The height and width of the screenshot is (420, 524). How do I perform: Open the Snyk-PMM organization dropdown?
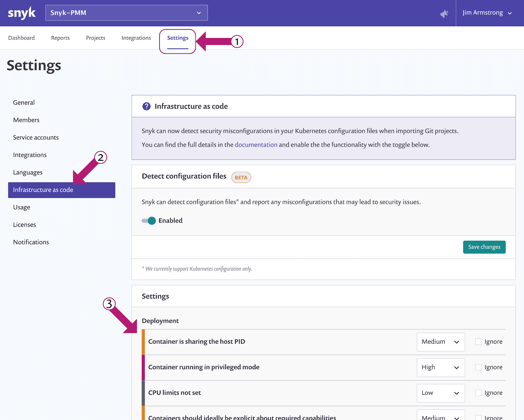(x=126, y=13)
